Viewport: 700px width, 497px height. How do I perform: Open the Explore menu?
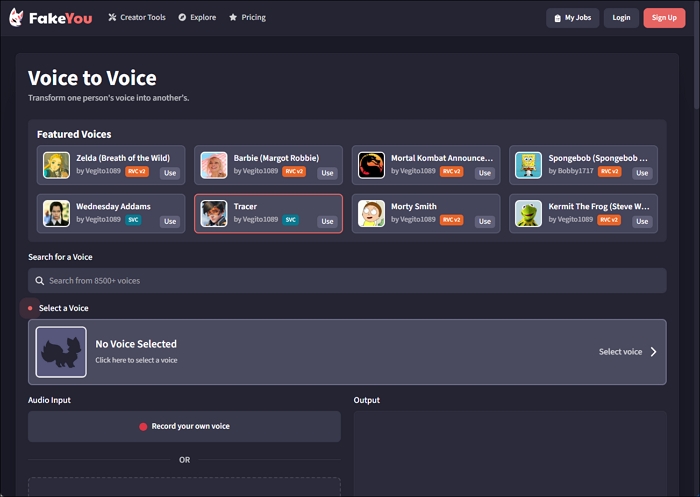pyautogui.click(x=197, y=17)
